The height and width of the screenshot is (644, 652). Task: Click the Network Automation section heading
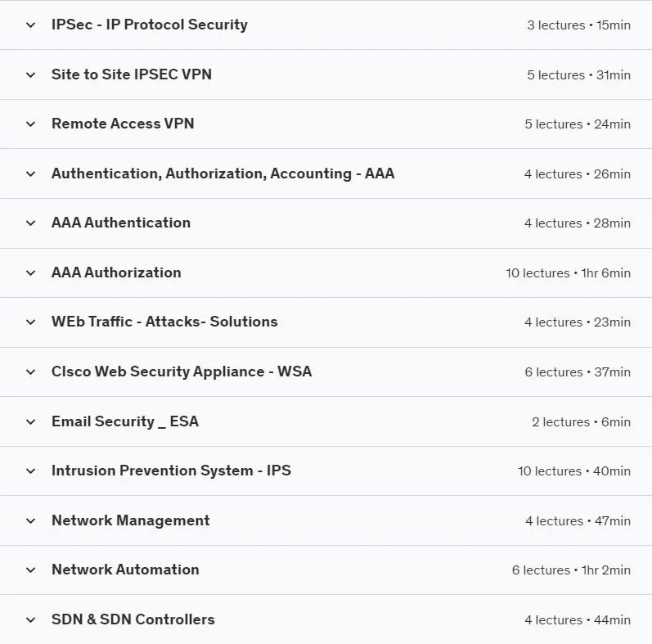(125, 570)
